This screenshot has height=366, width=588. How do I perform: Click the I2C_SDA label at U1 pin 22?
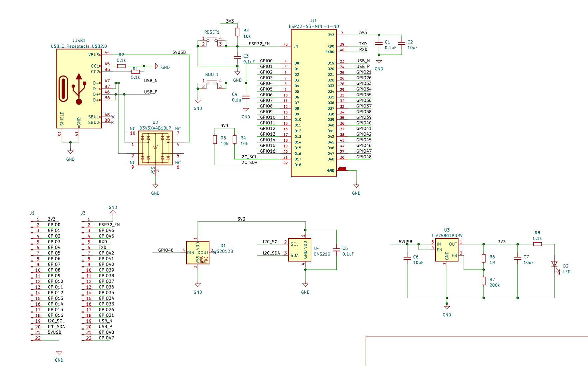click(x=249, y=162)
